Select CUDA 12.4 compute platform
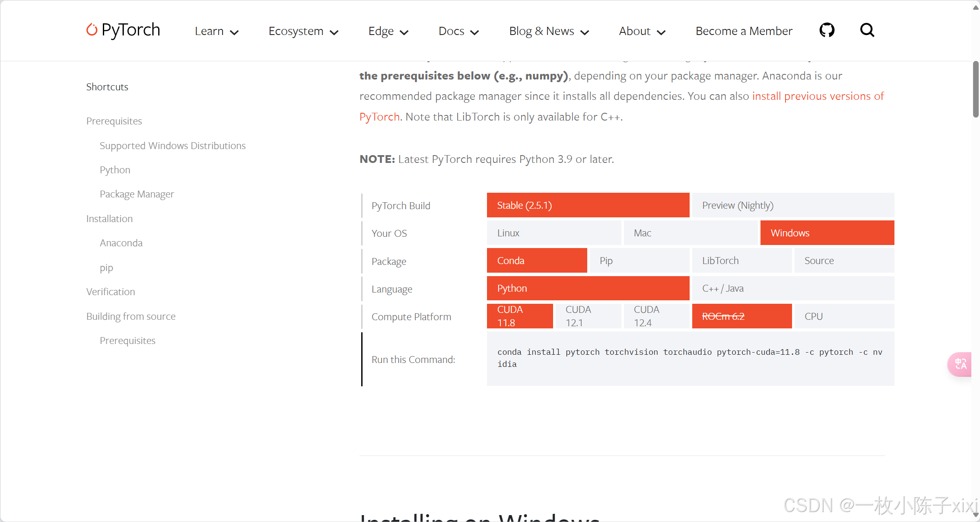This screenshot has width=980, height=522. pyautogui.click(x=656, y=316)
